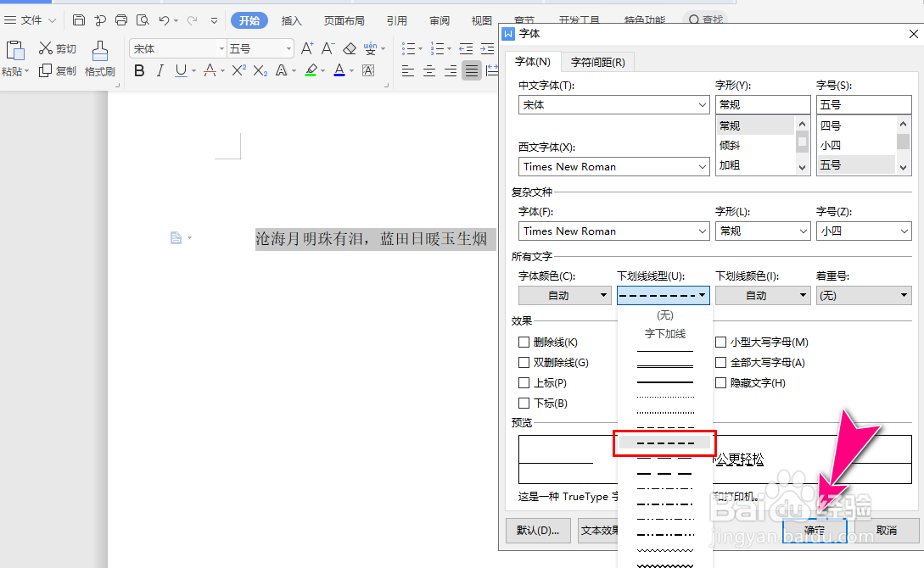
Task: Select the center alignment icon
Action: click(x=428, y=71)
